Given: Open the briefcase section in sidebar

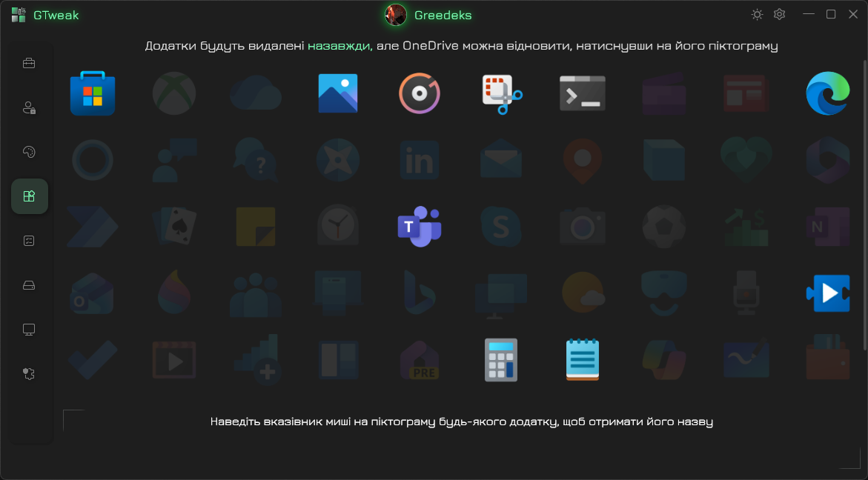Looking at the screenshot, I should pyautogui.click(x=30, y=63).
